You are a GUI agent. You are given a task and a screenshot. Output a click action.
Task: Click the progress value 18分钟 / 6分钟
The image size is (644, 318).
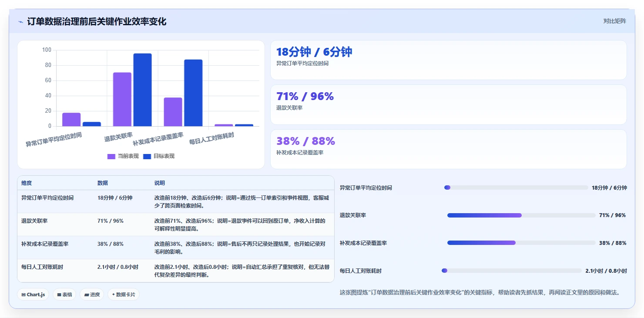coord(609,188)
